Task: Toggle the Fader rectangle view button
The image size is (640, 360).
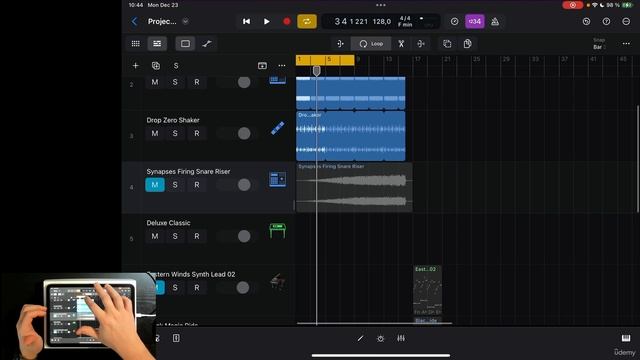Action: 185,44
